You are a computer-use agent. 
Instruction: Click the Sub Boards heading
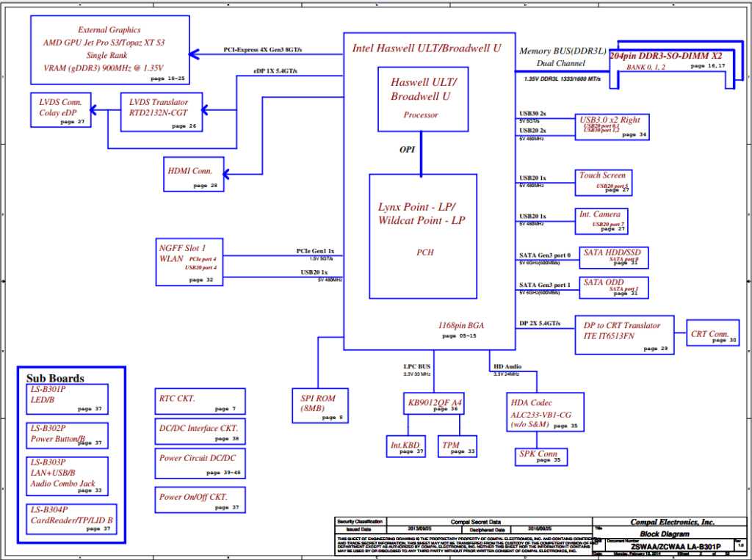pos(55,378)
